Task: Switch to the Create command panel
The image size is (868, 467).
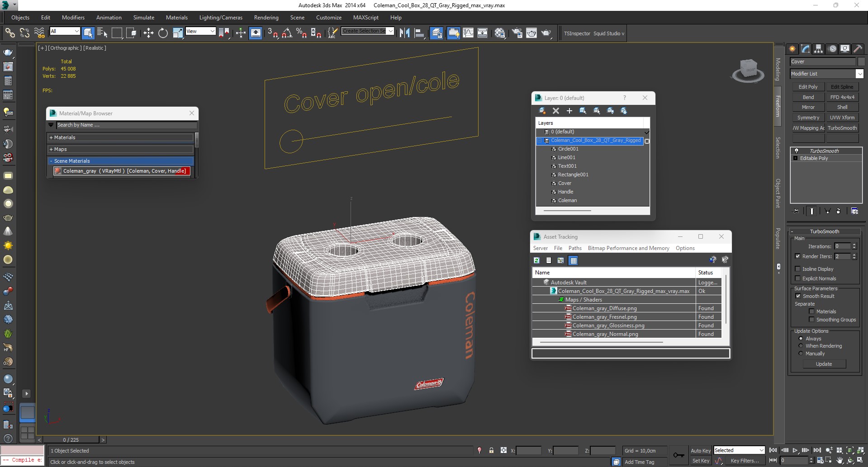Action: point(793,49)
